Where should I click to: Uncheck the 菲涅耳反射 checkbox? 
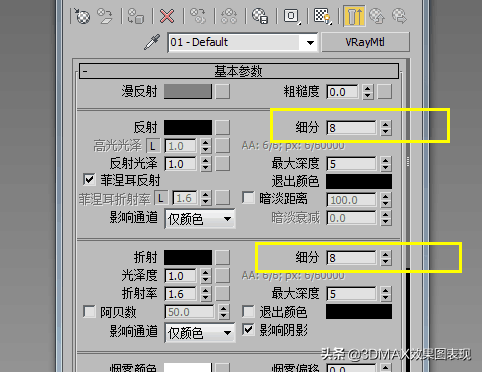pyautogui.click(x=89, y=180)
